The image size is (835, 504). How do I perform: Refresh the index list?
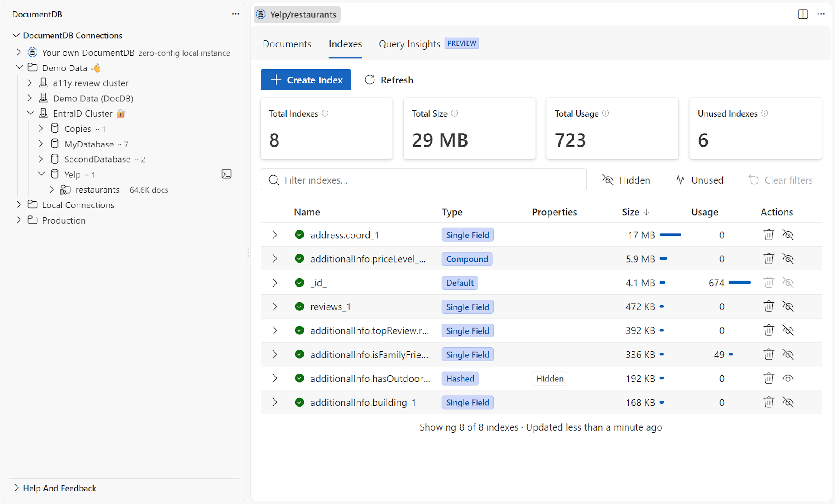(389, 80)
